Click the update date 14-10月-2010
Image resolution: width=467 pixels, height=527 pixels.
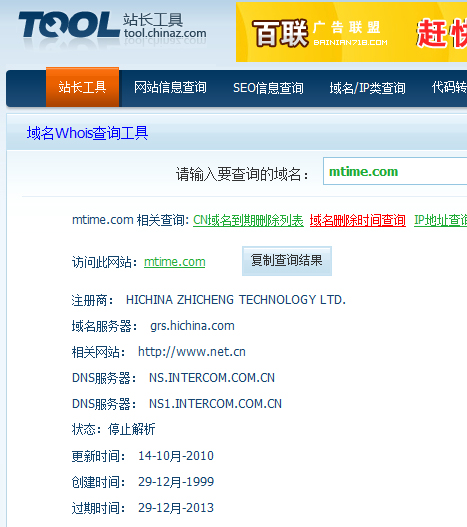(176, 456)
